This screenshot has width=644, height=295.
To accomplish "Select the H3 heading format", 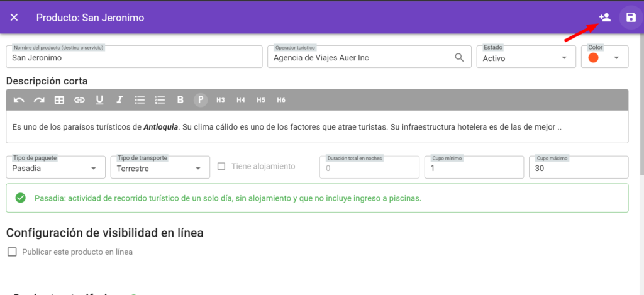I will click(x=221, y=100).
